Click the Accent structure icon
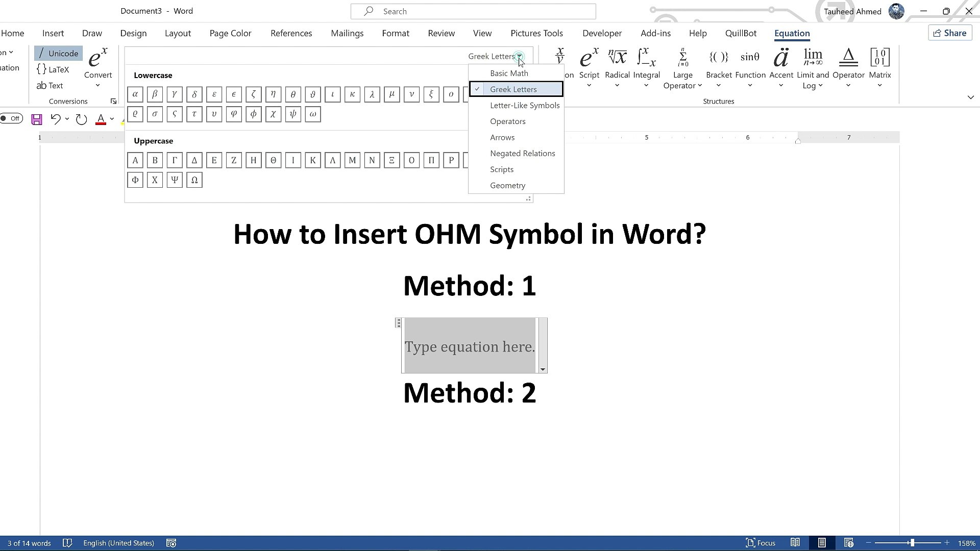 click(x=781, y=59)
